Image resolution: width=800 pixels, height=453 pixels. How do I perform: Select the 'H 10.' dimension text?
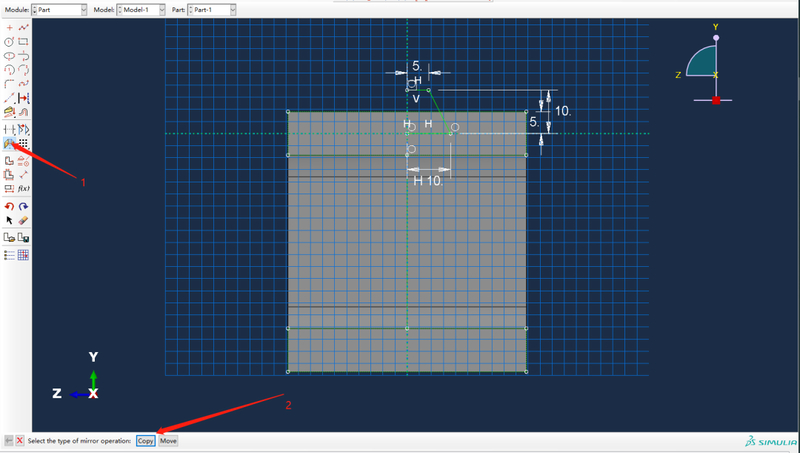point(428,181)
